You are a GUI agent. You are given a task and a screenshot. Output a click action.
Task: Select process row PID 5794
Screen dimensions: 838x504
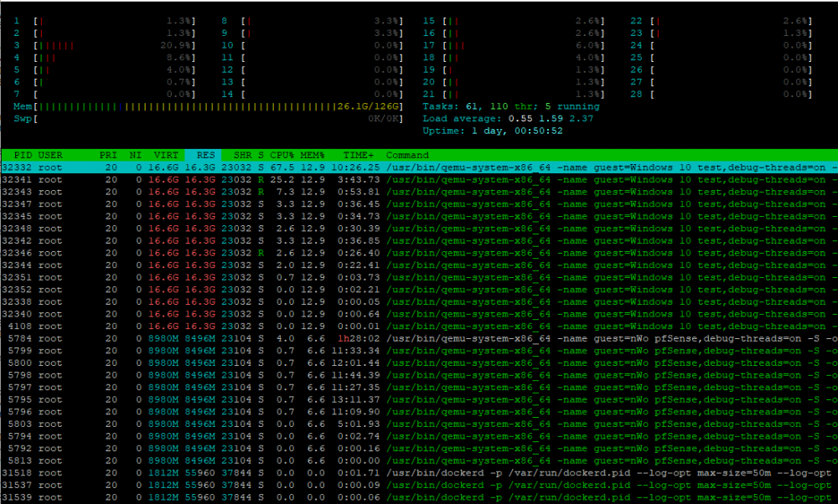point(419,436)
